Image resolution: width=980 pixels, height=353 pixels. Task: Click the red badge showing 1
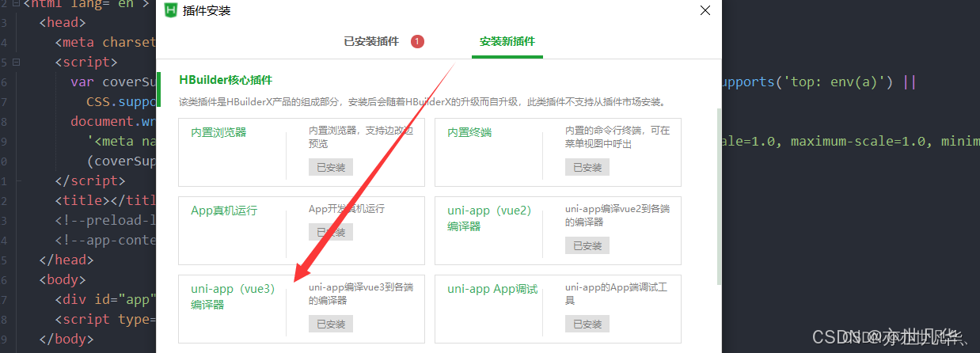tap(417, 41)
